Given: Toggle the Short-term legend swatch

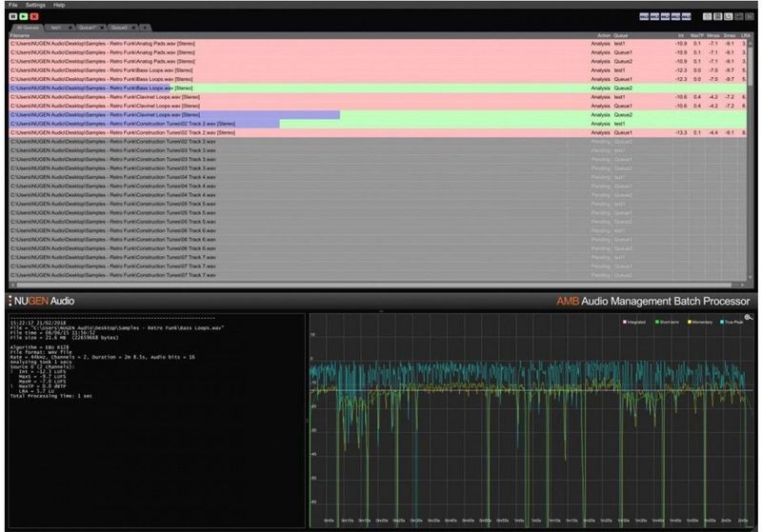Looking at the screenshot, I should coord(657,322).
